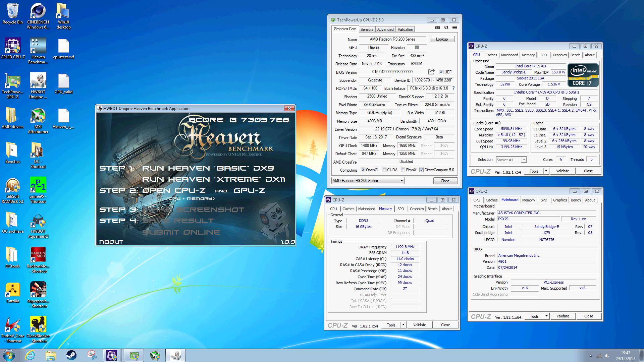644x362 pixels.
Task: Open Heaven Benchmark desktop shortcut
Action: tap(38, 51)
